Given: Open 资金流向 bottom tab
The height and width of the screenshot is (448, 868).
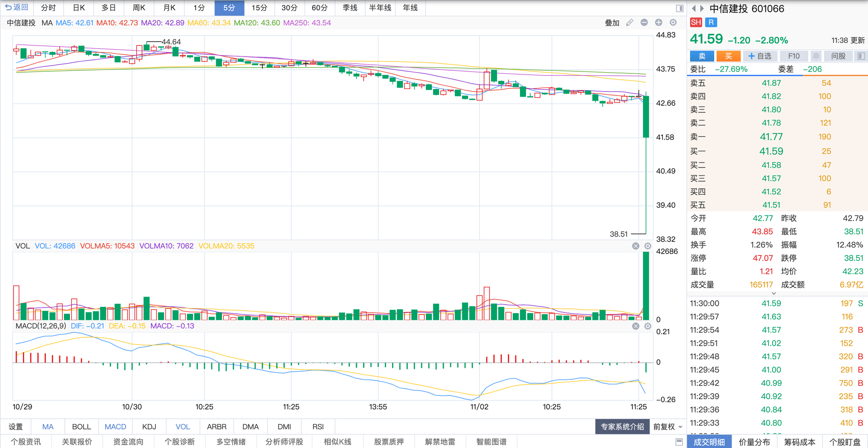Looking at the screenshot, I should pyautogui.click(x=128, y=442).
